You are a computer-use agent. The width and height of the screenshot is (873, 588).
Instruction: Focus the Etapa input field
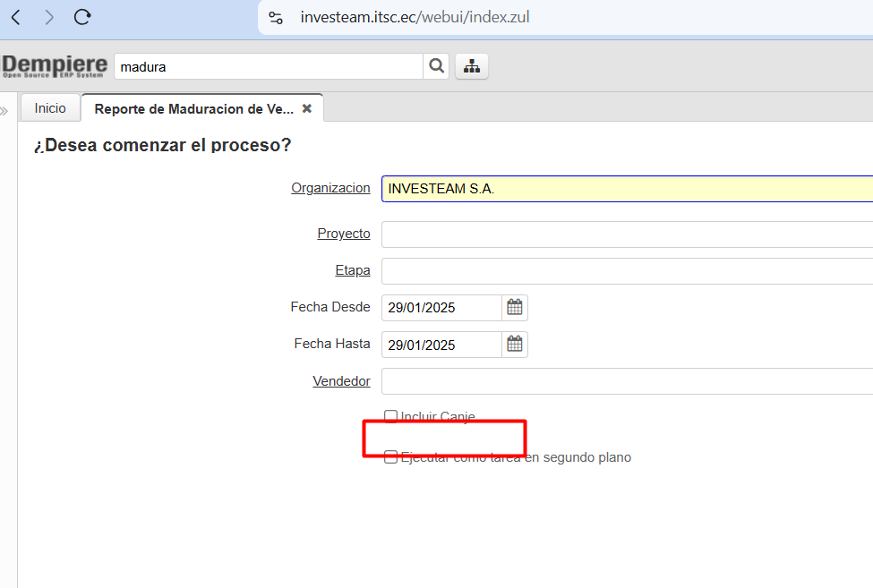[x=627, y=271]
